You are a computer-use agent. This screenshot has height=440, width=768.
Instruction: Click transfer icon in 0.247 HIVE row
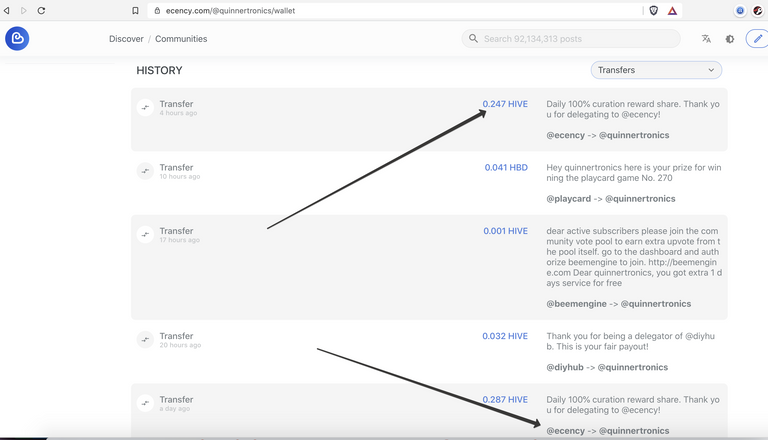click(x=145, y=107)
